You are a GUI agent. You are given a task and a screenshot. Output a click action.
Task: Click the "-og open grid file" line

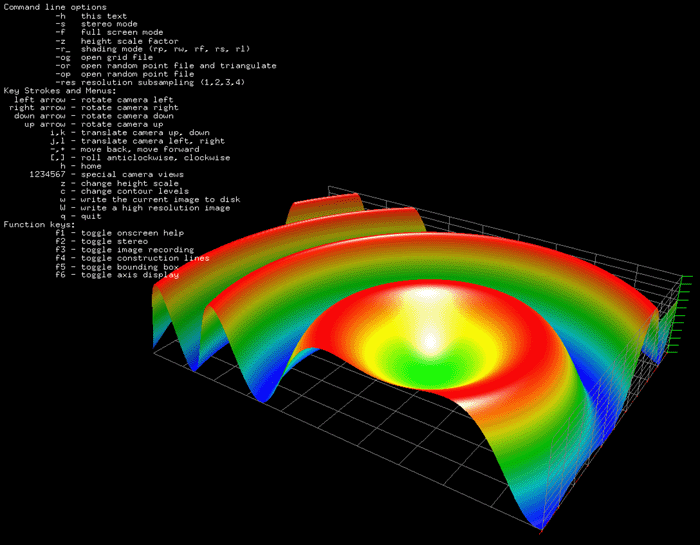point(104,58)
